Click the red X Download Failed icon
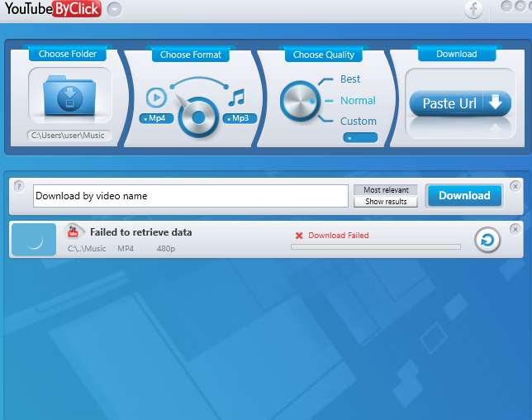Viewport: 532px width, 420px height. [x=299, y=236]
